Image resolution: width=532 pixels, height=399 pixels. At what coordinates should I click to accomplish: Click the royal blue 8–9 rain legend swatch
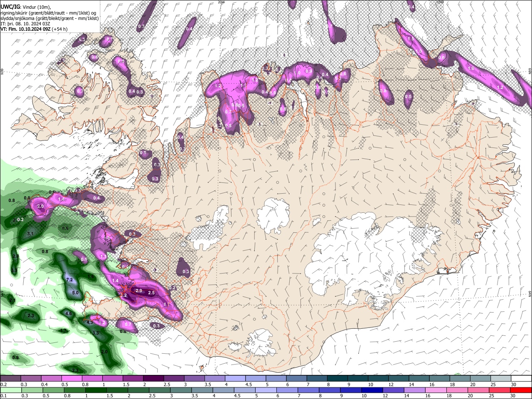(x=330, y=390)
